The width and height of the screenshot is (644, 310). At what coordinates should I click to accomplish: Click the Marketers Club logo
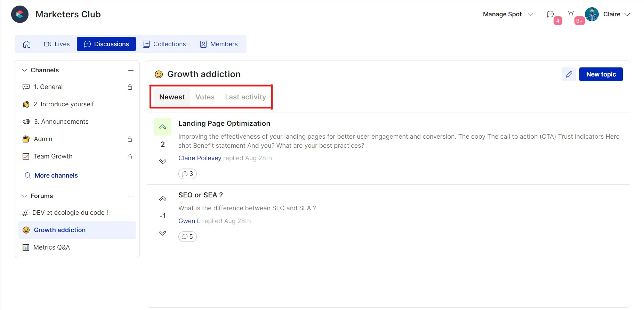[20, 14]
